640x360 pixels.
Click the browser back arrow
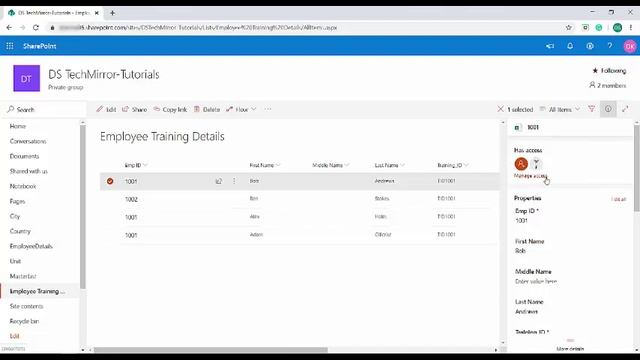(x=9, y=27)
